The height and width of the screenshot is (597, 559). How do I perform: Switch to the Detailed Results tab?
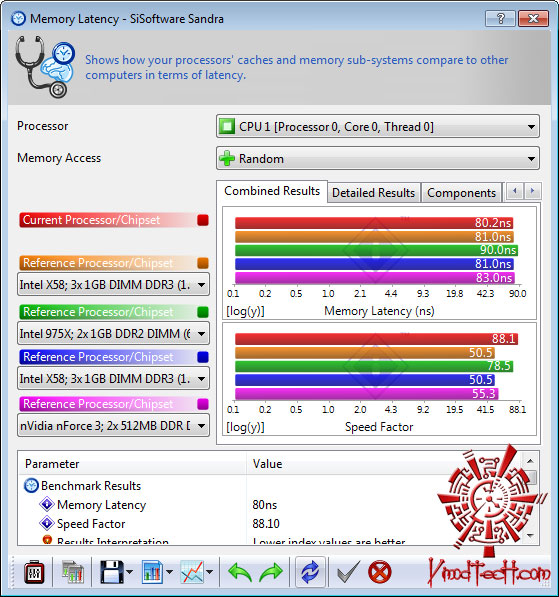pyautogui.click(x=373, y=193)
